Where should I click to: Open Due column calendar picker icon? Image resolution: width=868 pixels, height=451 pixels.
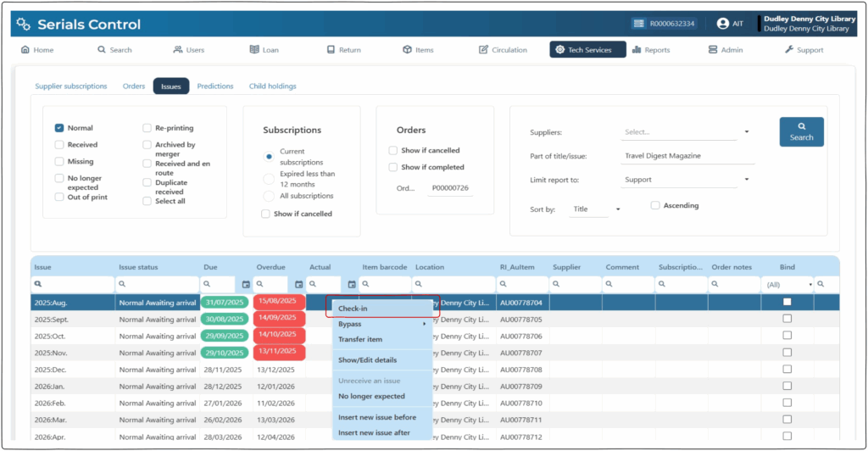pyautogui.click(x=246, y=285)
